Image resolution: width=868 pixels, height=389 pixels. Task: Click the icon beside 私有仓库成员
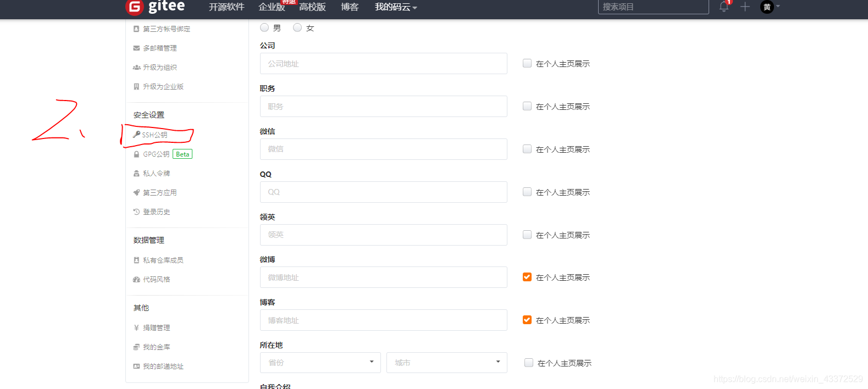click(x=136, y=260)
